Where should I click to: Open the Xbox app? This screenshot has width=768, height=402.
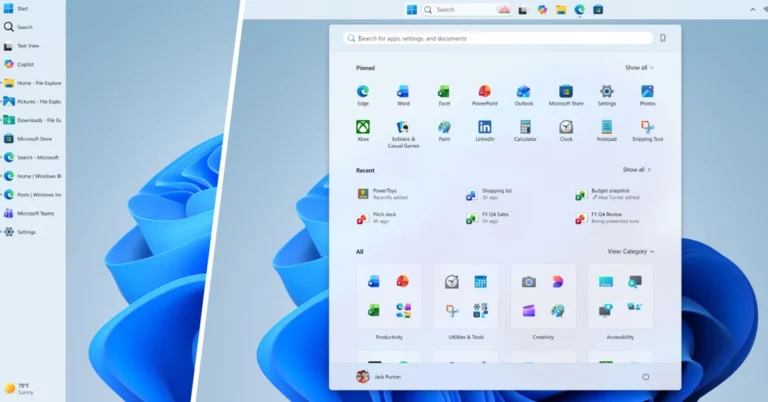coord(363,131)
